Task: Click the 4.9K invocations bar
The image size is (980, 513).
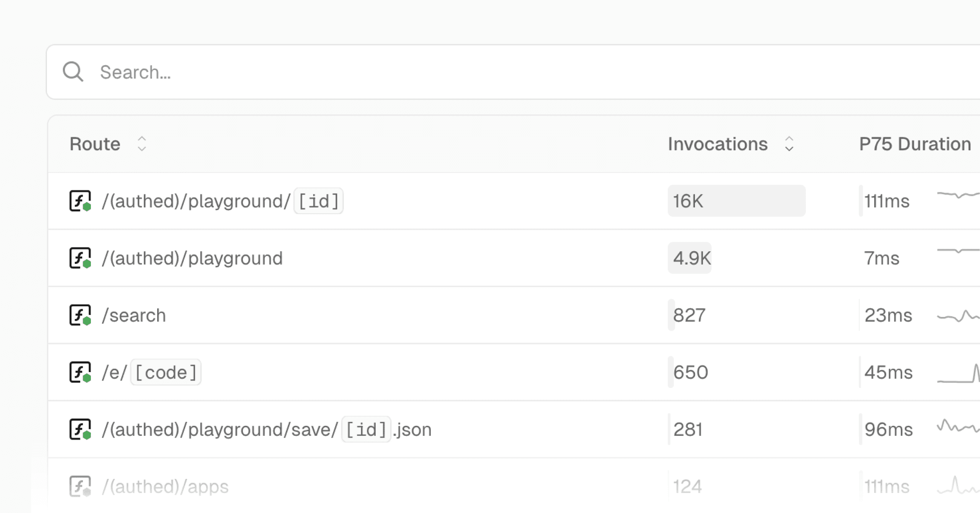Action: pos(690,258)
